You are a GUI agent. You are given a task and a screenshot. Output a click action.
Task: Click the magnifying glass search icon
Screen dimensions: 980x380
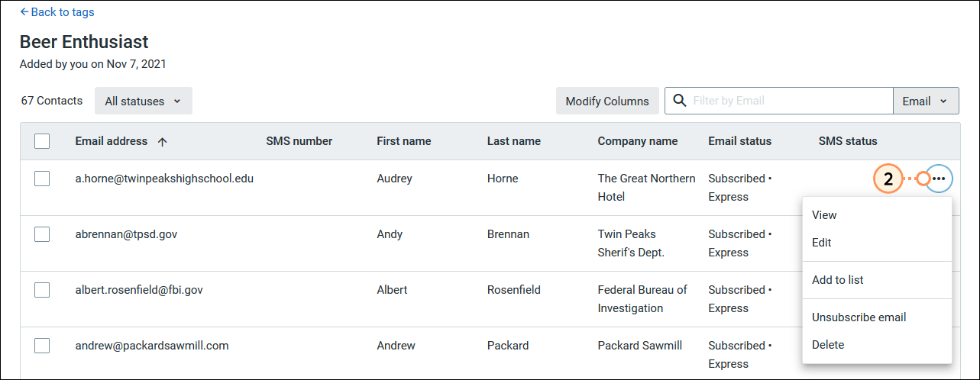[680, 101]
